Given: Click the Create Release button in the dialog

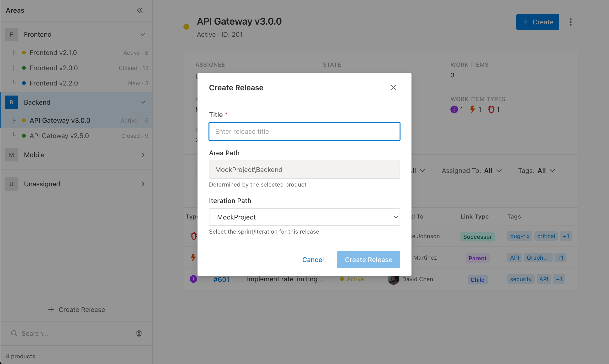Looking at the screenshot, I should [368, 260].
